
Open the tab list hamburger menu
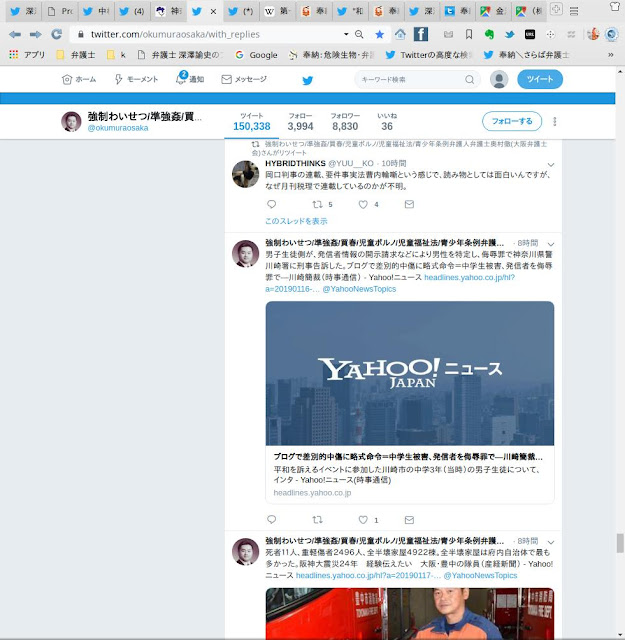coord(574,11)
